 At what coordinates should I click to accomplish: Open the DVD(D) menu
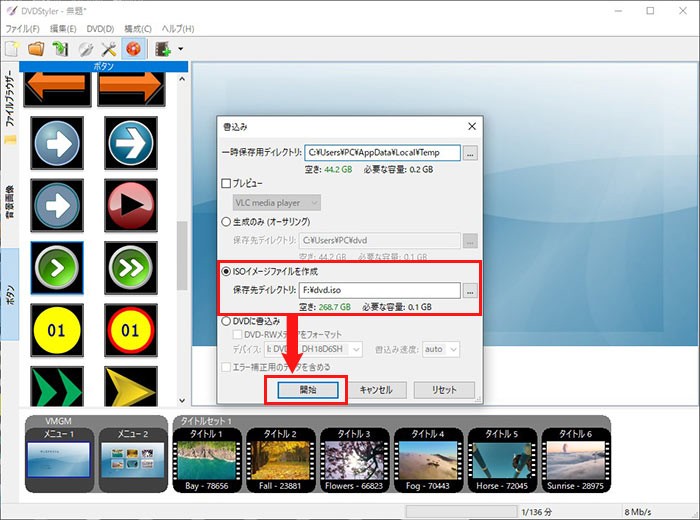(x=100, y=29)
